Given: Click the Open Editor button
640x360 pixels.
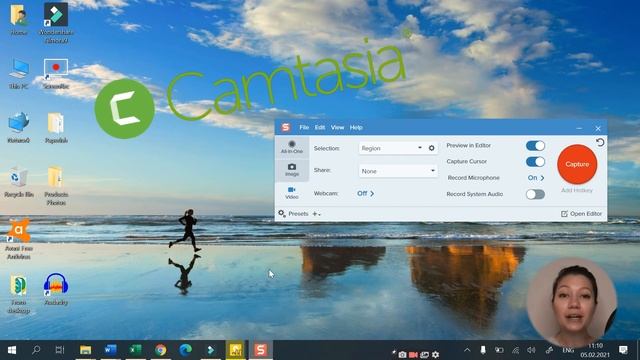Looking at the screenshot, I should point(581,214).
